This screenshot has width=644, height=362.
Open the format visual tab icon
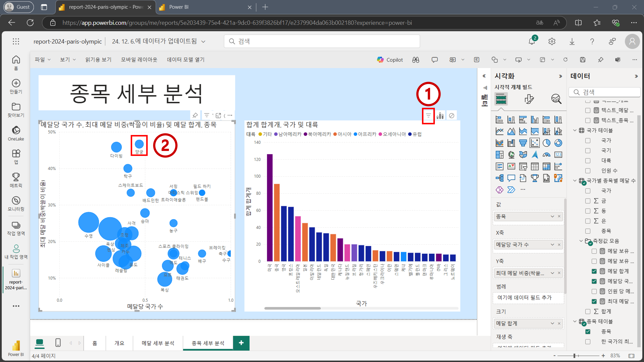pos(529,99)
